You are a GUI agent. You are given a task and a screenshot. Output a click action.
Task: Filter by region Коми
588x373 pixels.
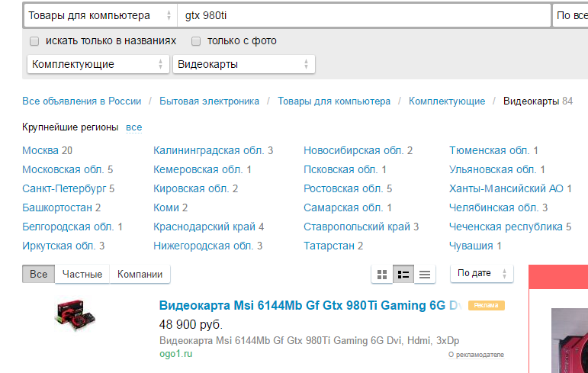click(166, 207)
